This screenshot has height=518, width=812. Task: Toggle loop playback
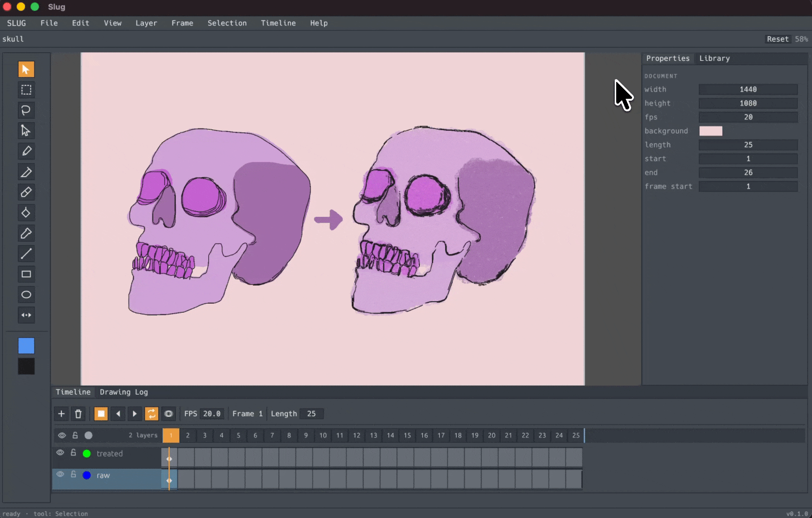[x=152, y=413]
